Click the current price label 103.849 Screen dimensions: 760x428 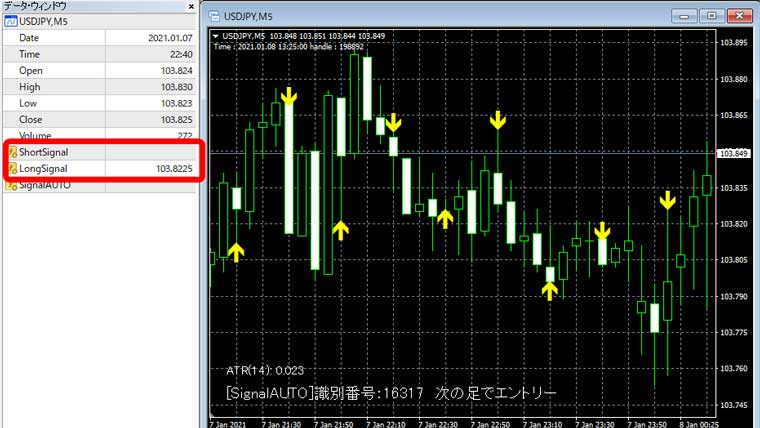click(x=734, y=153)
